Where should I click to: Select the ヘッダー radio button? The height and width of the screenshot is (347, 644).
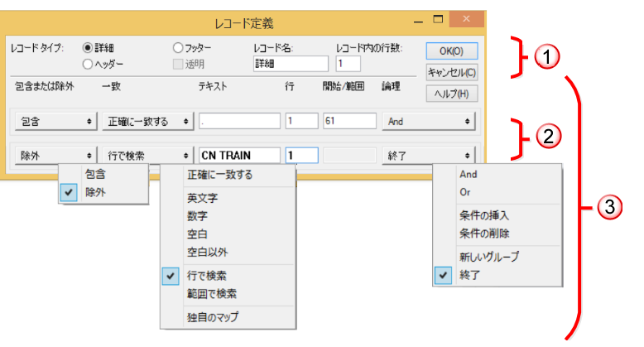point(88,63)
